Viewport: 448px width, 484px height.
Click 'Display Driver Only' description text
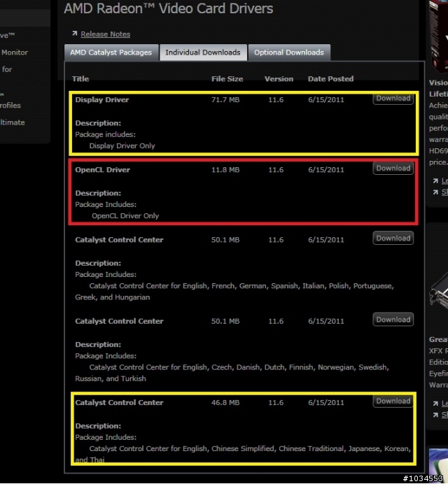(122, 145)
